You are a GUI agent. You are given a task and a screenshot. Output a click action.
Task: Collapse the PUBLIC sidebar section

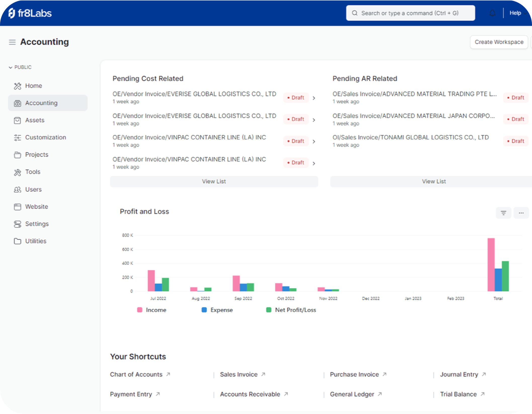pyautogui.click(x=10, y=67)
